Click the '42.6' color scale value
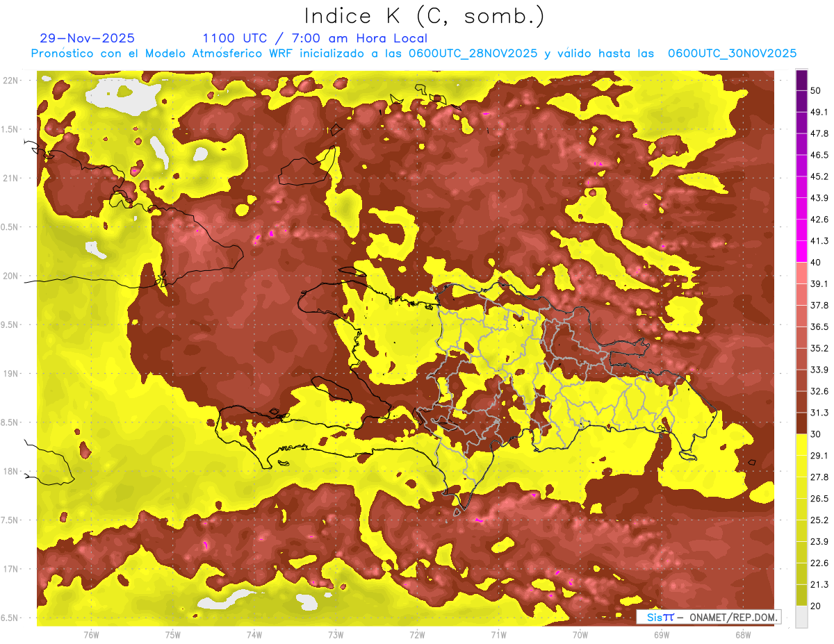Viewport: 834px width, 644px height. click(819, 220)
